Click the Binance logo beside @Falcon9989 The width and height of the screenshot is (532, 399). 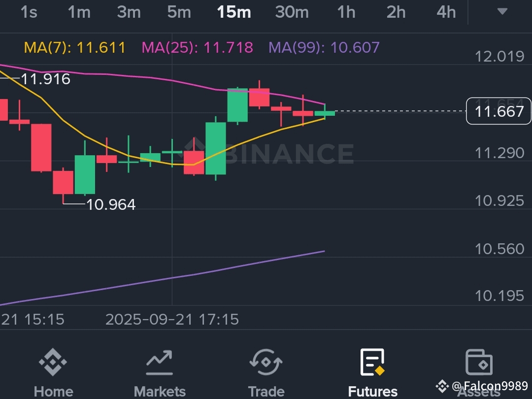click(442, 386)
